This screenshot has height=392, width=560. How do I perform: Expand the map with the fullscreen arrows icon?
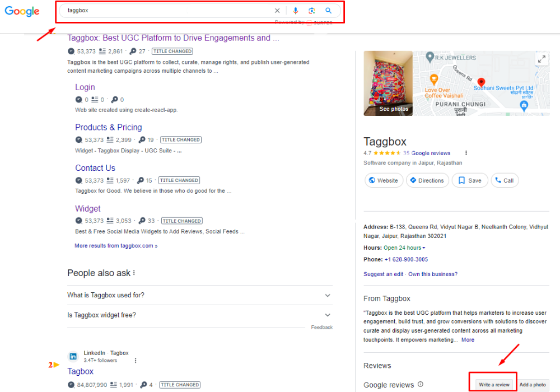(542, 58)
